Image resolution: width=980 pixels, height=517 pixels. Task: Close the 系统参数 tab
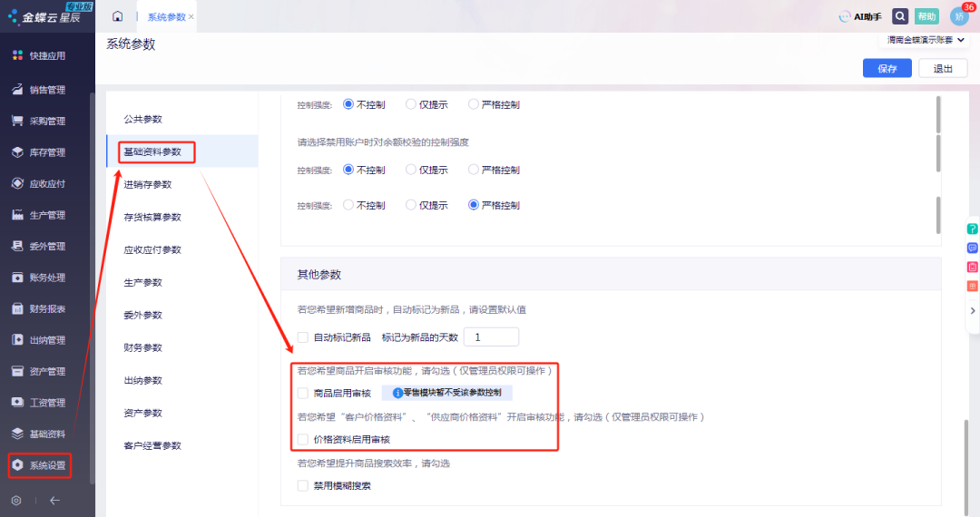(x=191, y=17)
